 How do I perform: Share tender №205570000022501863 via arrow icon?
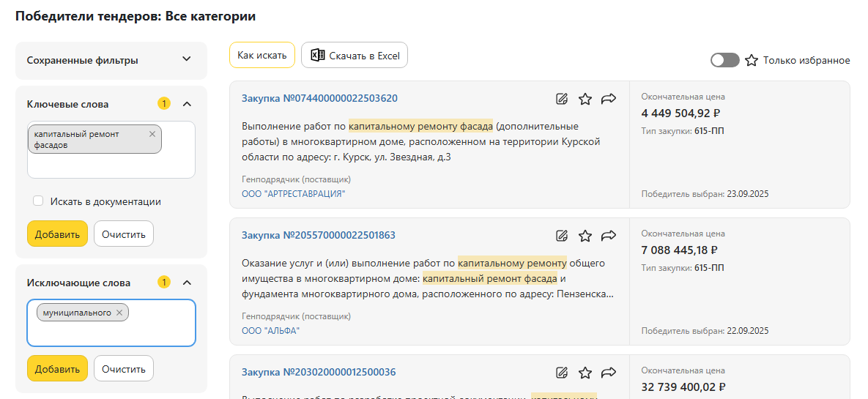pyautogui.click(x=609, y=236)
